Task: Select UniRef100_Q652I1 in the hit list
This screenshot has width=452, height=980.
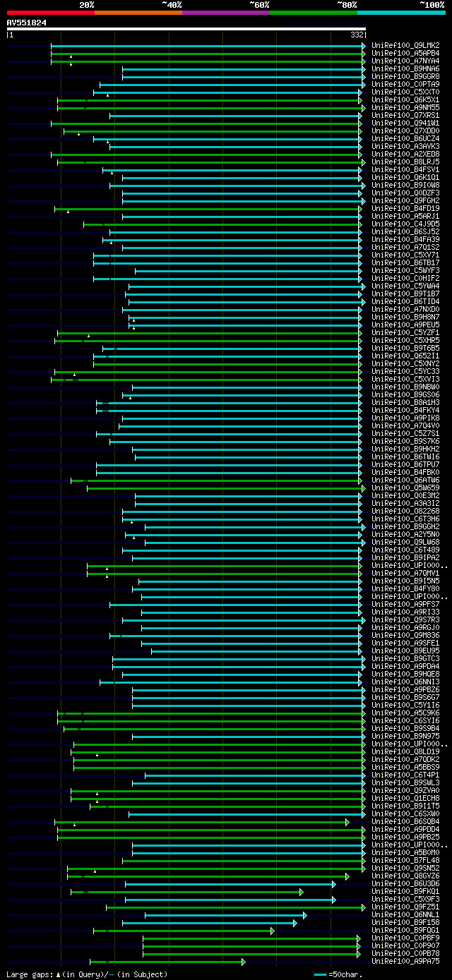Action: pos(405,356)
